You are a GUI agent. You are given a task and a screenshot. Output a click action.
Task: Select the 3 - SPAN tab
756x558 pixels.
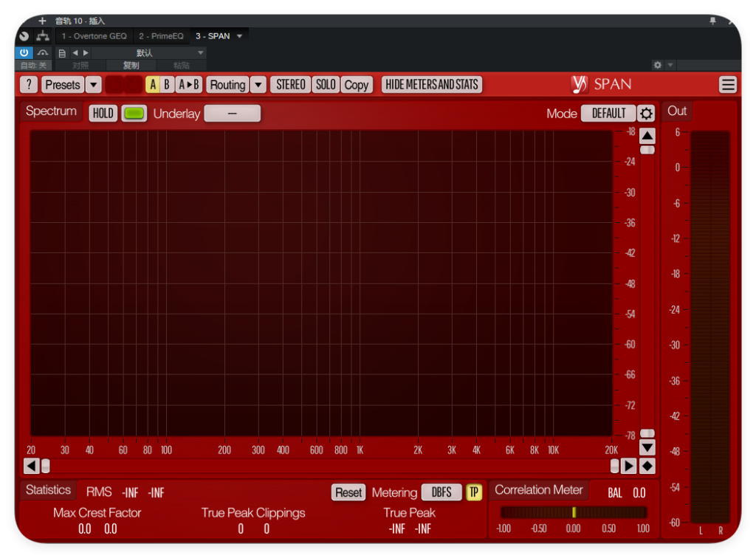click(x=213, y=36)
